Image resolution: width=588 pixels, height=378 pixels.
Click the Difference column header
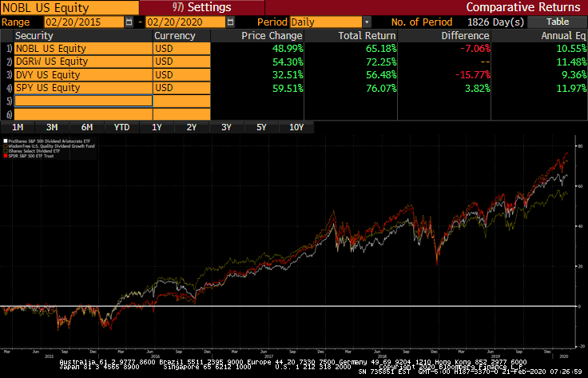[444, 36]
